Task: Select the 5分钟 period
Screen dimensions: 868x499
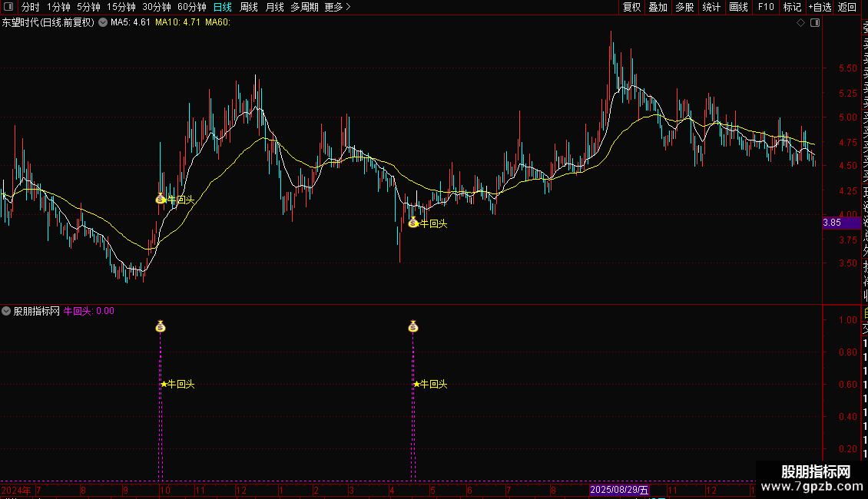Action: (88, 7)
